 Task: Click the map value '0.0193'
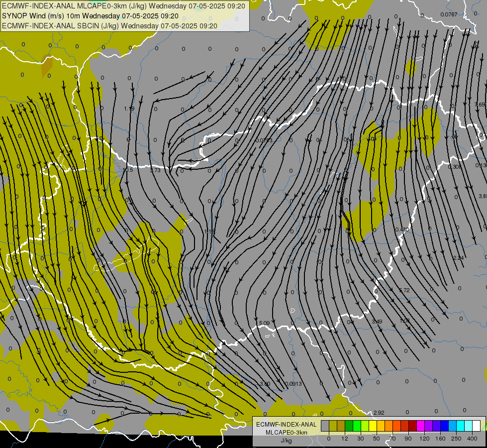point(264,140)
